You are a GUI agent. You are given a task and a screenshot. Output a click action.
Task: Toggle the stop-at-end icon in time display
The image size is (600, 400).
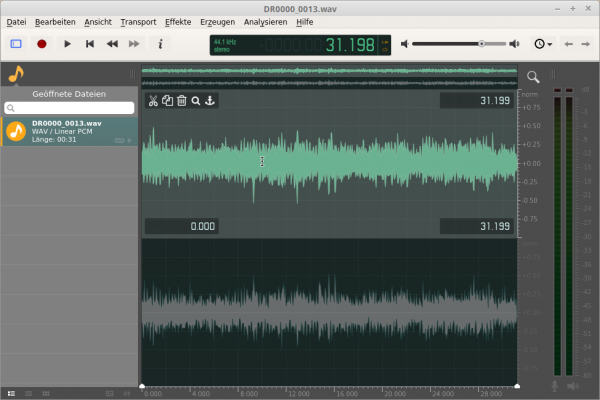pyautogui.click(x=385, y=42)
